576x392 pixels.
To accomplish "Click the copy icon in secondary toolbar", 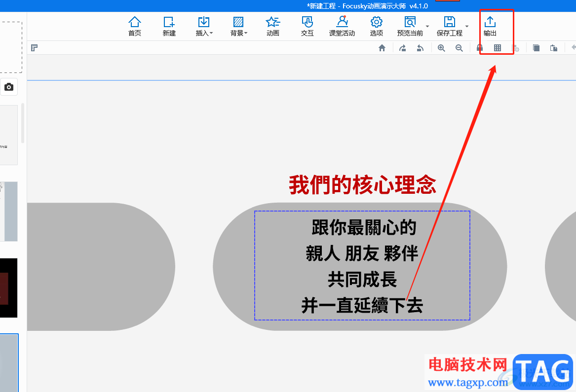I will [x=536, y=48].
